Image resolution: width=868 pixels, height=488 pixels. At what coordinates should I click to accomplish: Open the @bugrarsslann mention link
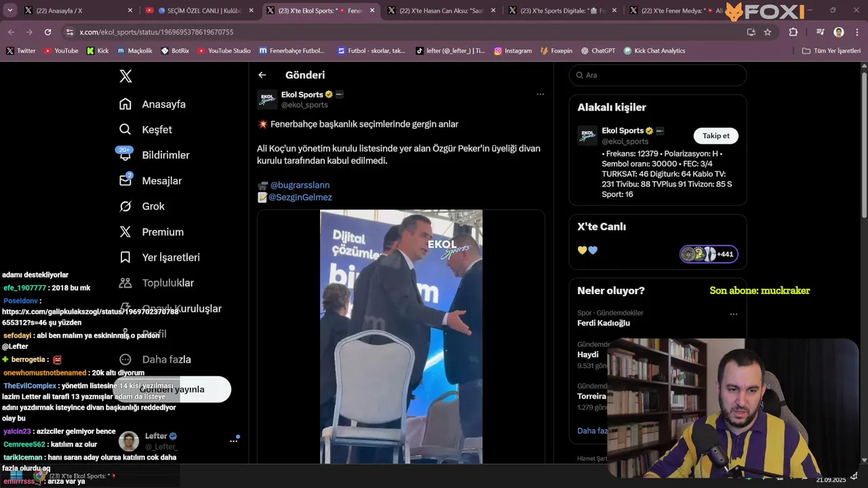point(300,185)
